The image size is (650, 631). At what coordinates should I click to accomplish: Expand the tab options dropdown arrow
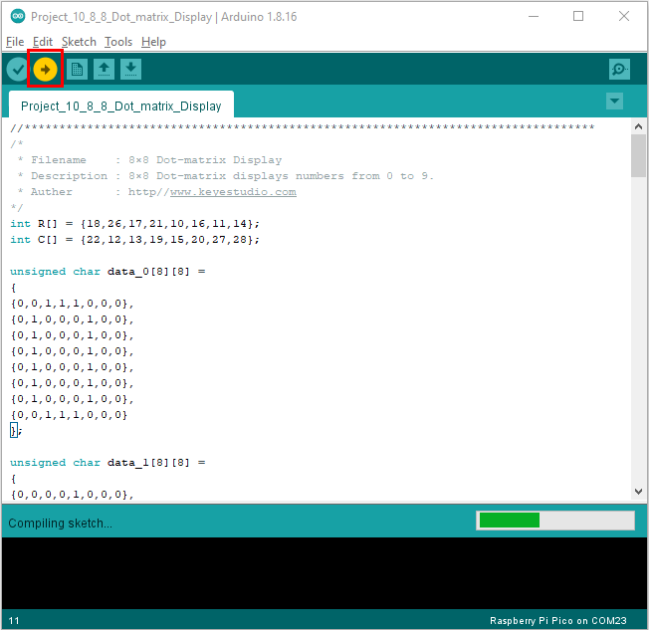pos(614,101)
